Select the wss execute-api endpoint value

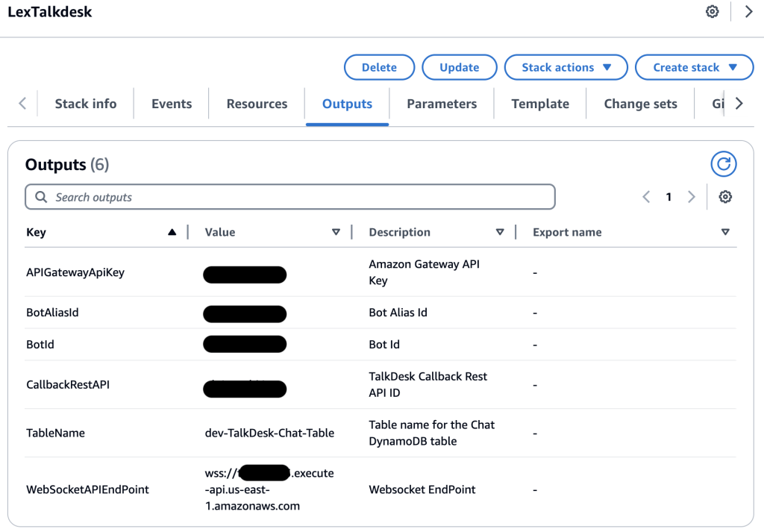(x=269, y=489)
